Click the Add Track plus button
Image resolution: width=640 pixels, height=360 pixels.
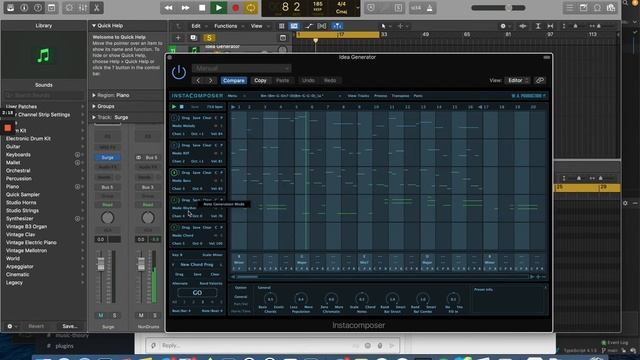[178, 38]
